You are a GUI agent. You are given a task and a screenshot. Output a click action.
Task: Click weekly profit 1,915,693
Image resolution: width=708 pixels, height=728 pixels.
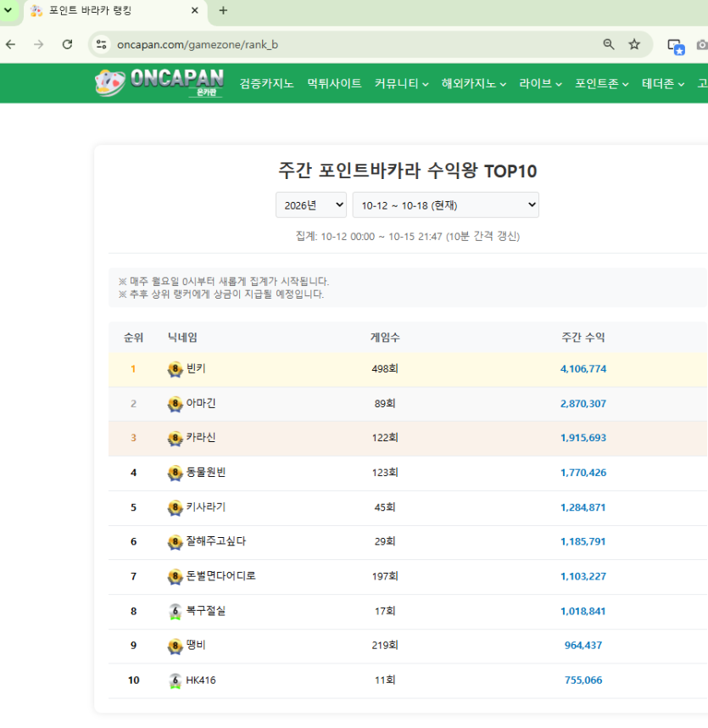point(583,438)
